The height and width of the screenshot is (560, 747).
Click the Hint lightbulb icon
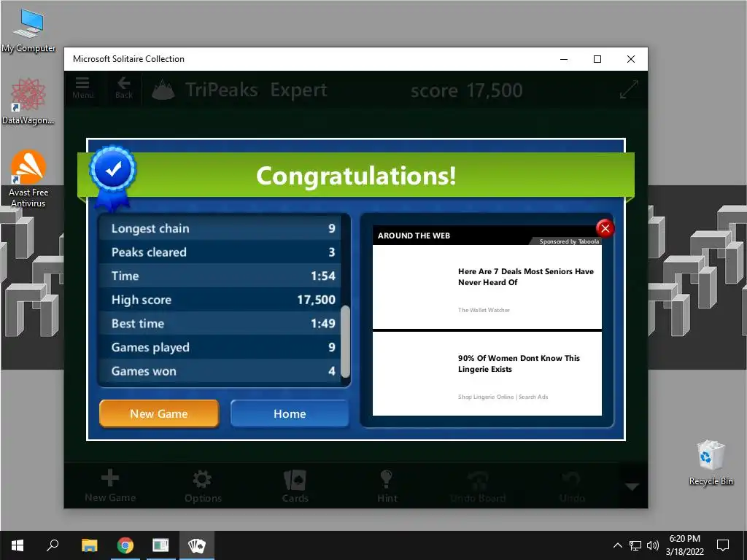(x=387, y=486)
